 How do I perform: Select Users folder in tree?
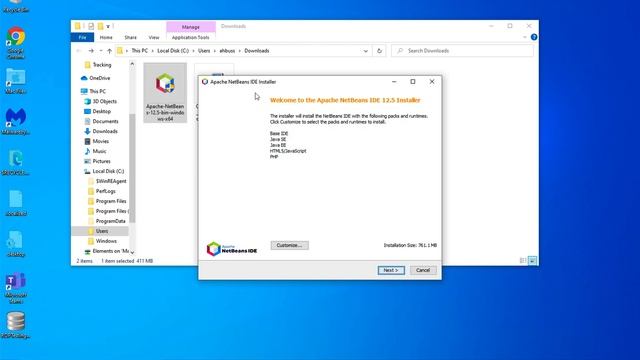[x=102, y=231]
